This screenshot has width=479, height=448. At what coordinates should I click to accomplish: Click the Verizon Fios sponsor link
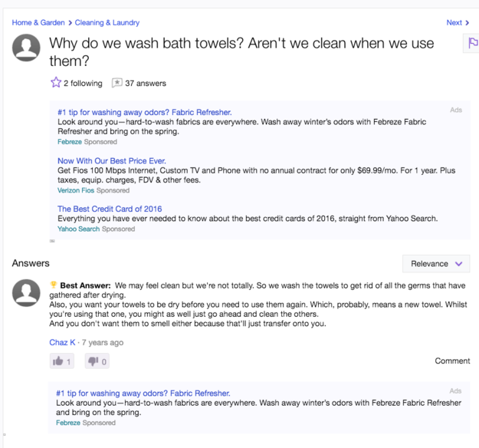click(76, 190)
